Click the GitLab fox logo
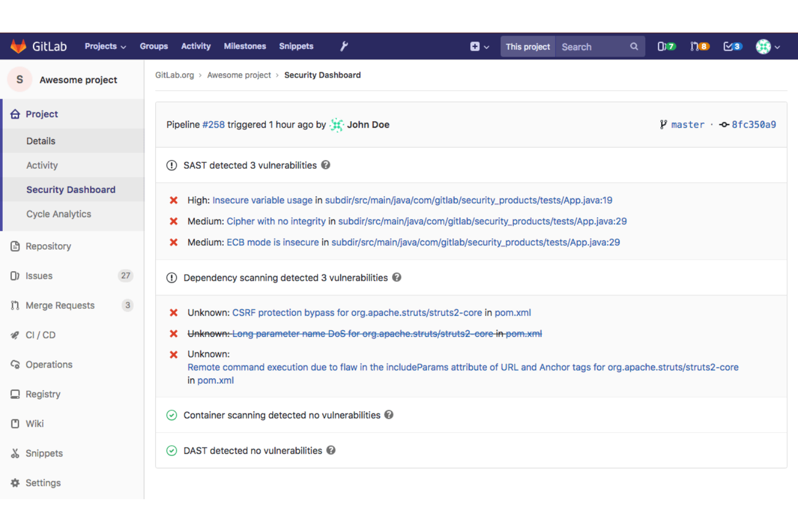This screenshot has height=532, width=798. [x=18, y=46]
